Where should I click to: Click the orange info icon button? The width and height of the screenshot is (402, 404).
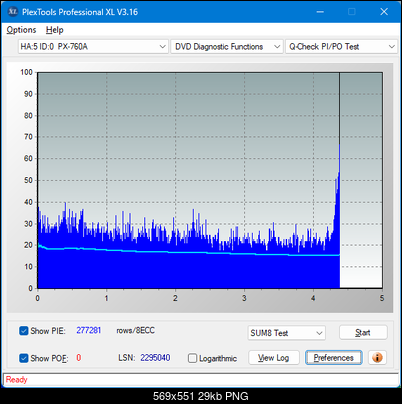(377, 358)
